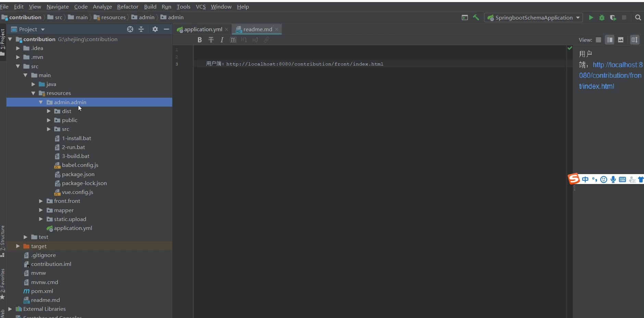Apply italic formatting in markdown toolbar
Image resolution: width=644 pixels, height=318 pixels.
(222, 40)
